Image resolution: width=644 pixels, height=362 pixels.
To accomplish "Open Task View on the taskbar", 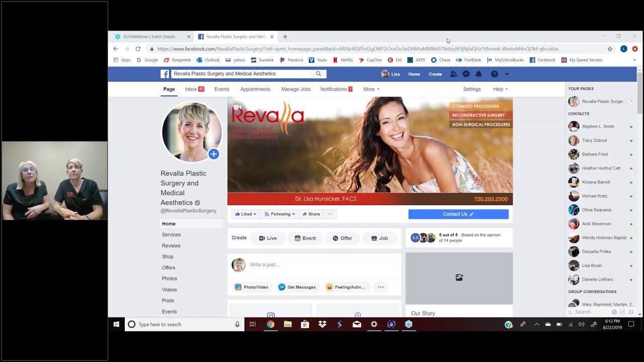I will point(253,324).
